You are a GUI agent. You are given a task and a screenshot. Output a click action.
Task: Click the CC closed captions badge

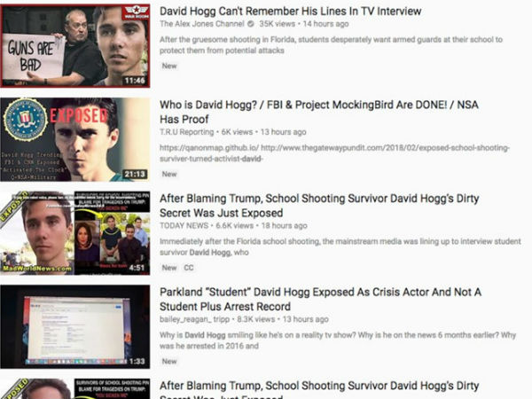[189, 268]
